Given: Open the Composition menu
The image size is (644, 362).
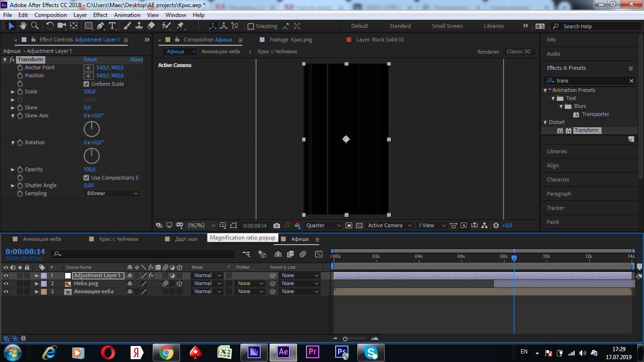Looking at the screenshot, I should [x=50, y=15].
